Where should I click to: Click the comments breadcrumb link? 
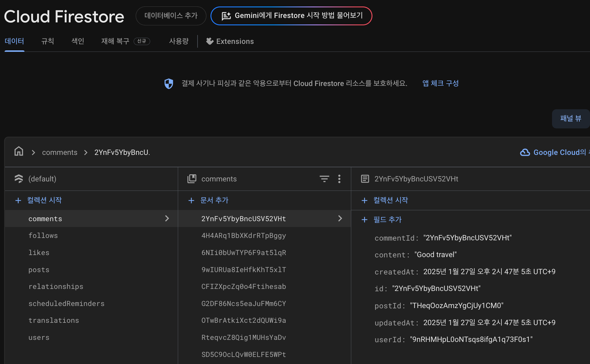[59, 152]
